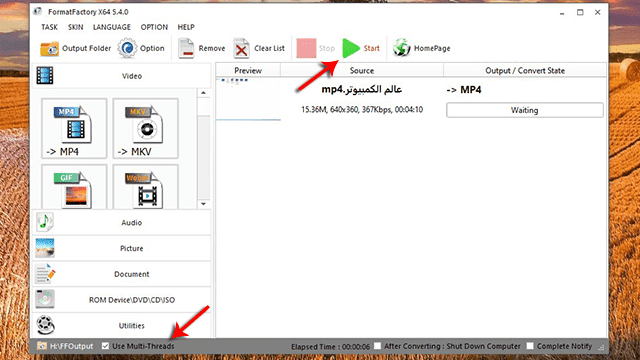
Task: Open the HomePage globe icon
Action: click(x=401, y=48)
